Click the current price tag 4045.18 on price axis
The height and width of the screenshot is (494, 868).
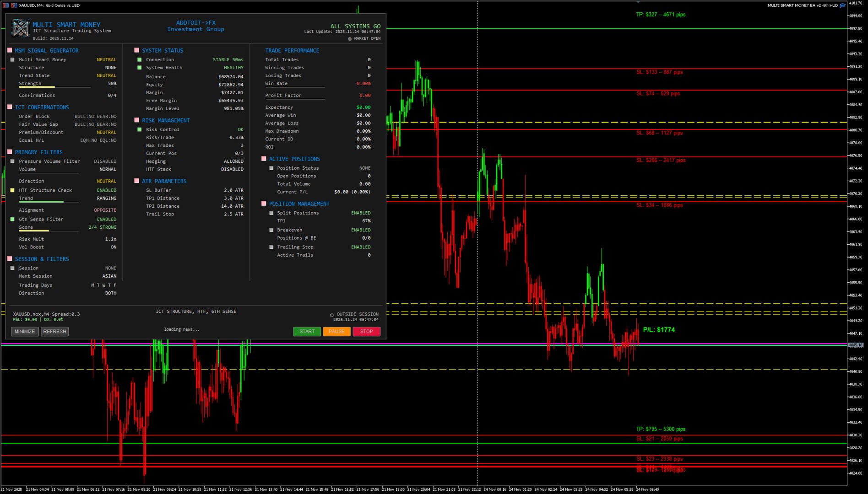[x=856, y=345]
